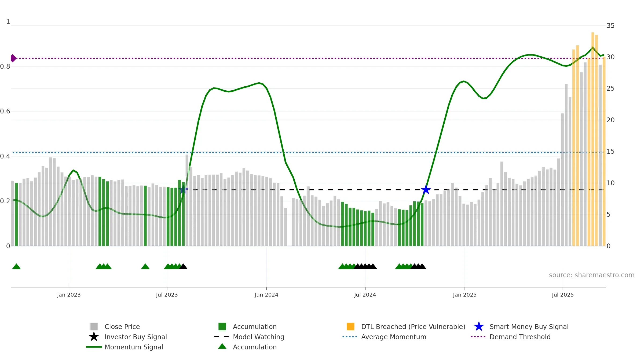Toggle Demand Threshold legend label
The width and height of the screenshot is (644, 362).
[x=520, y=337]
